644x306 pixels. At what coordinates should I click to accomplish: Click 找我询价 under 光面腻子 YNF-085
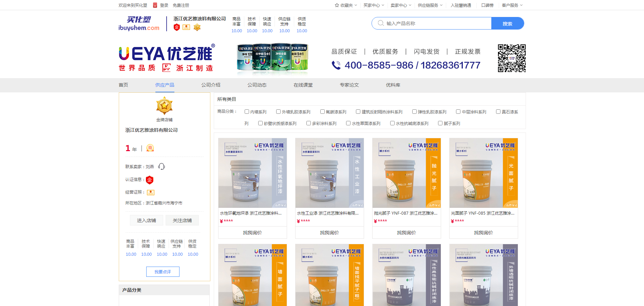click(484, 233)
